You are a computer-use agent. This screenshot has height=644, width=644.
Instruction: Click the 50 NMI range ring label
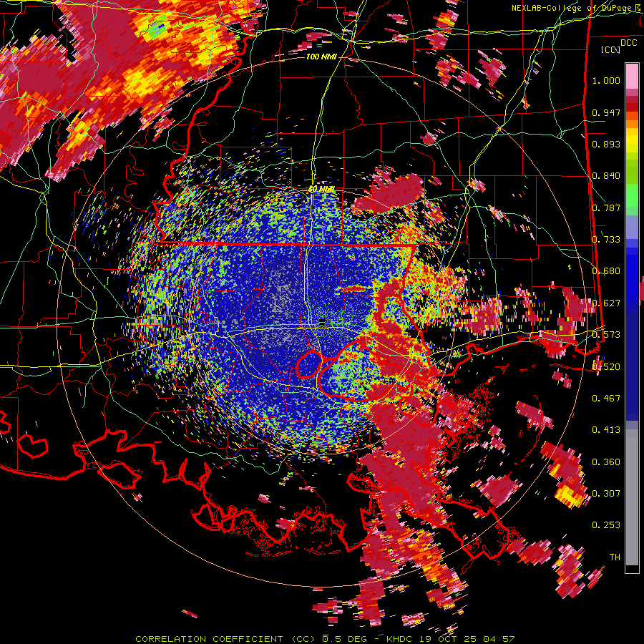pyautogui.click(x=321, y=190)
